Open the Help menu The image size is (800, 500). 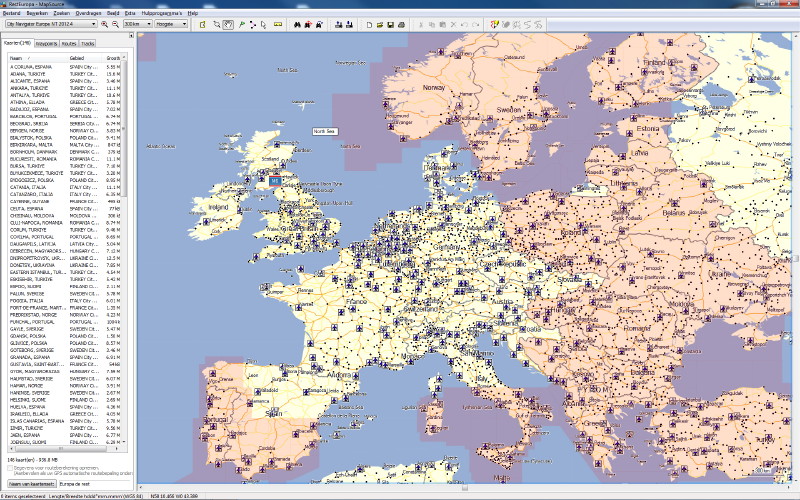(192, 13)
